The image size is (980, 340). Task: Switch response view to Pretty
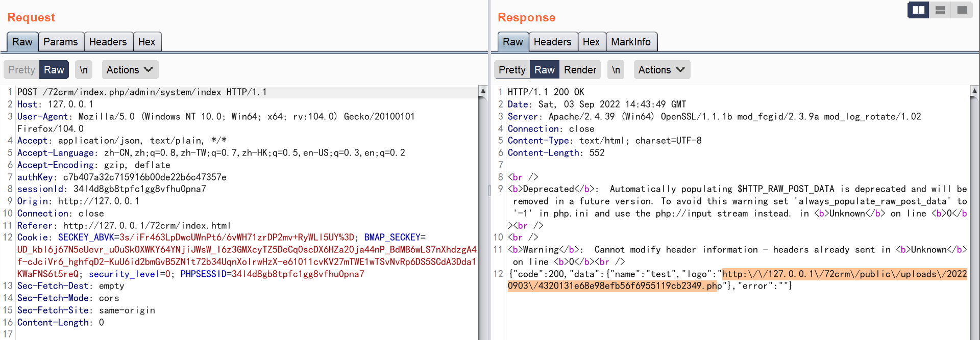512,70
